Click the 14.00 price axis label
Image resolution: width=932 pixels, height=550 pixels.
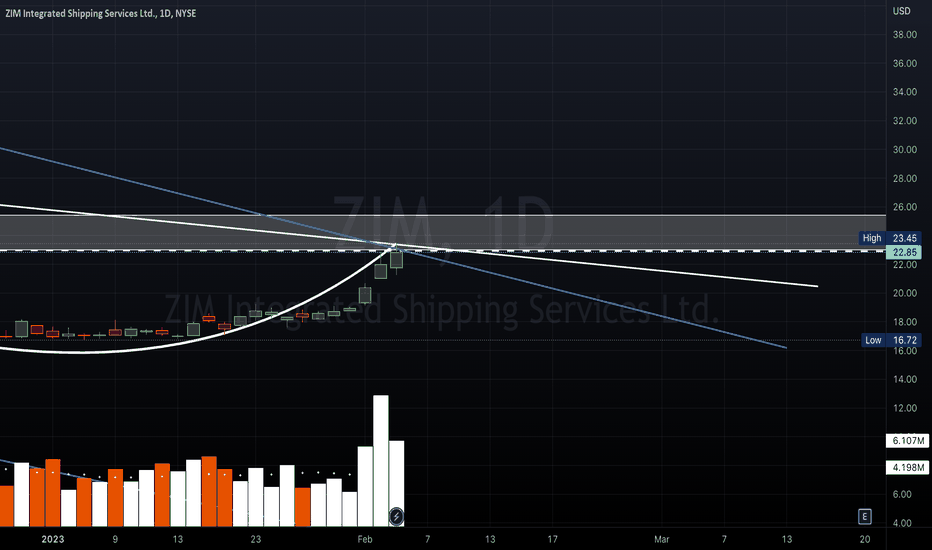click(x=904, y=379)
